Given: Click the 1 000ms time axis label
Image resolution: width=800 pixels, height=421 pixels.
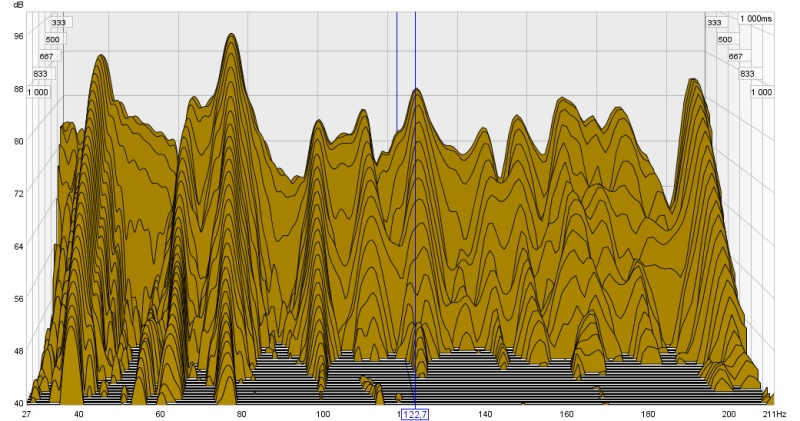Looking at the screenshot, I should (756, 18).
